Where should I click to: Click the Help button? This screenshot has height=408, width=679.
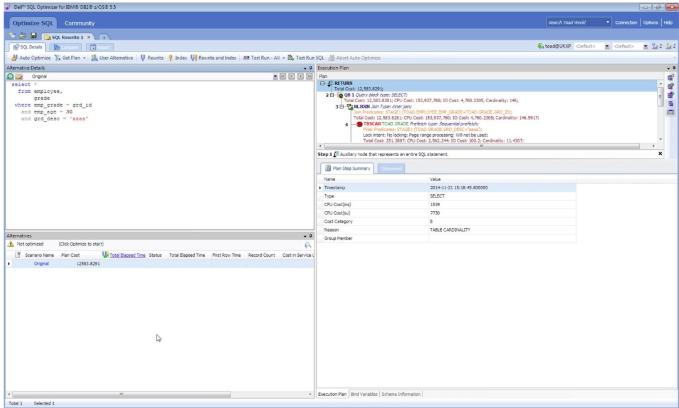point(668,23)
